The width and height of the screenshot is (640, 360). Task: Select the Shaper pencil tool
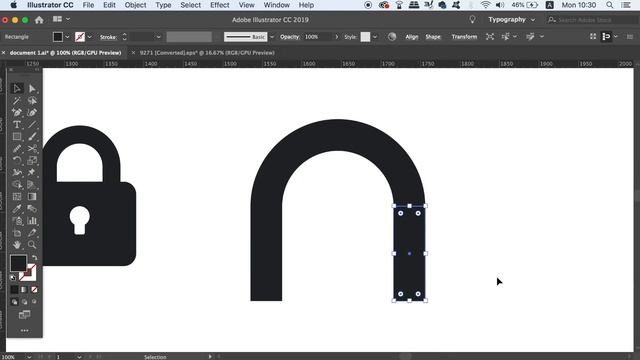coord(17,149)
